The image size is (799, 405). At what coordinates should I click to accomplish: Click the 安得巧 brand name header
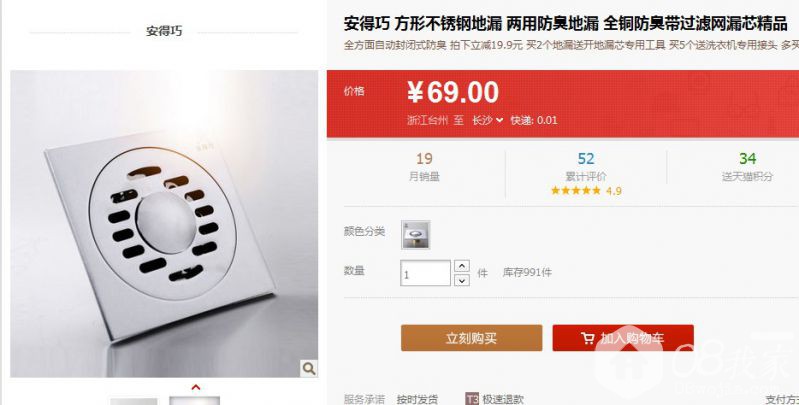(x=164, y=32)
